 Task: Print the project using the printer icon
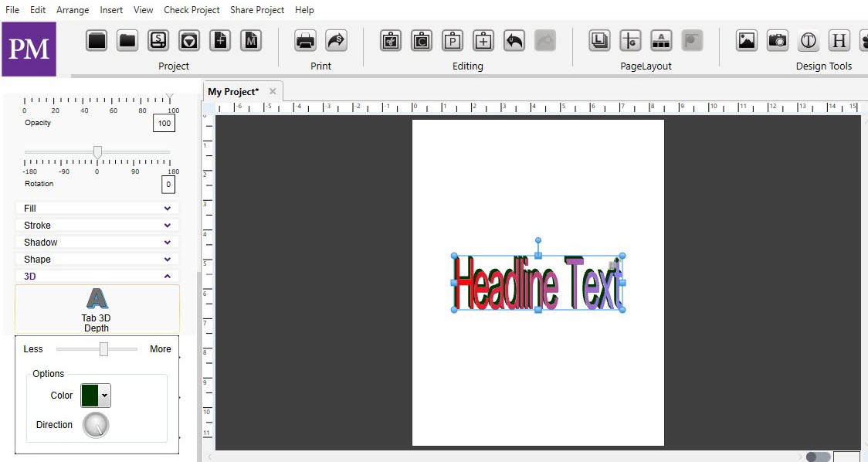[305, 41]
